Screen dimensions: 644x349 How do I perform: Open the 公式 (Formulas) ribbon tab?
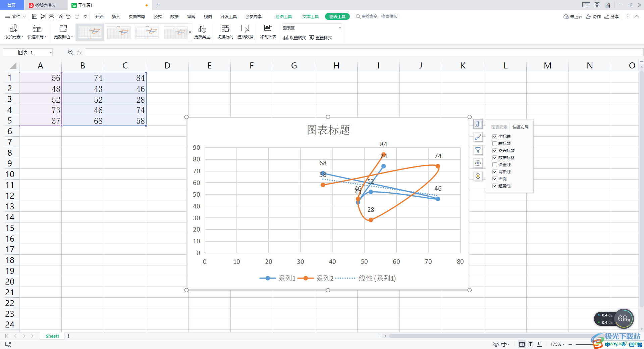coord(158,16)
